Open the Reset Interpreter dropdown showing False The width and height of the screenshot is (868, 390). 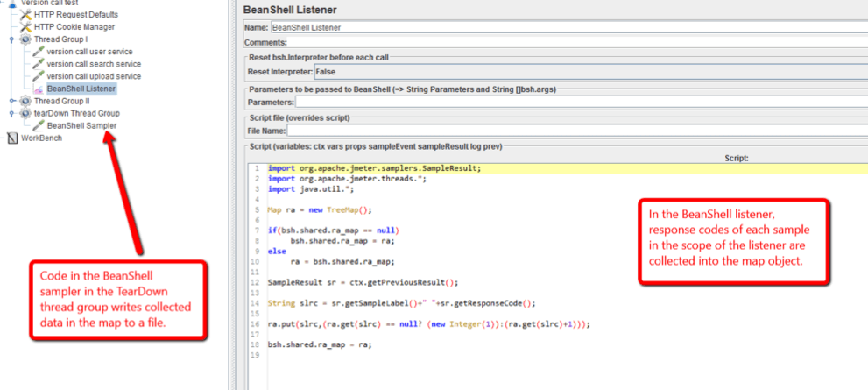[x=590, y=72]
